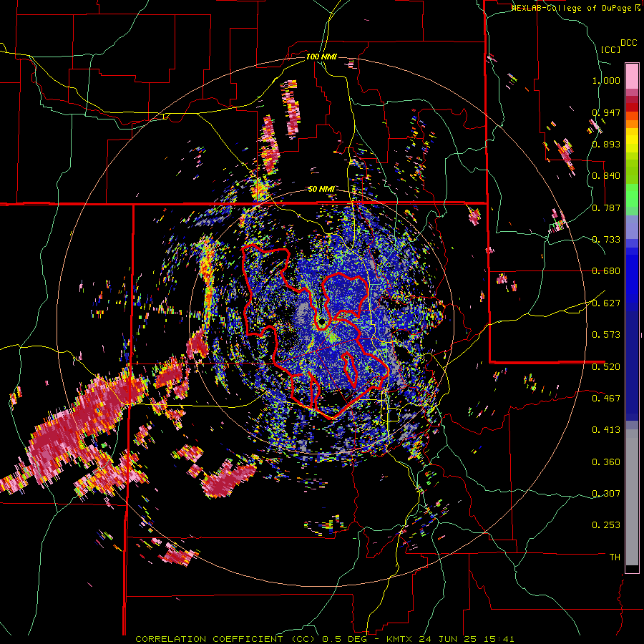Select the 0.307 scale label
This screenshot has height=644, width=644.
pyautogui.click(x=606, y=494)
